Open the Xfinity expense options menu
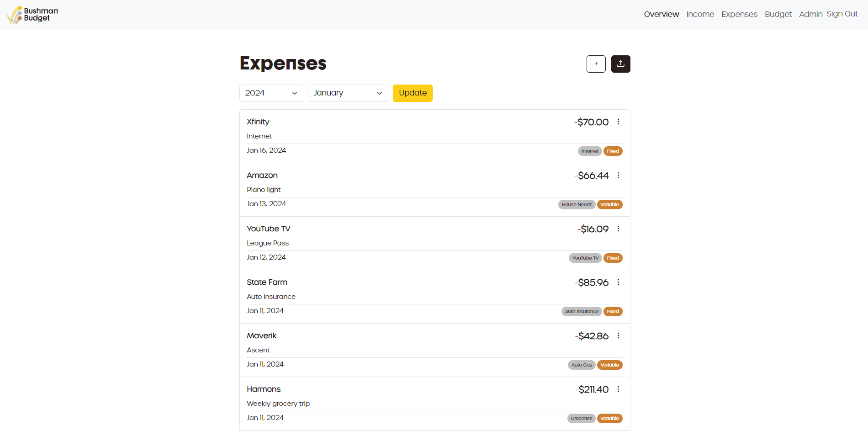The width and height of the screenshot is (868, 431). [x=619, y=122]
